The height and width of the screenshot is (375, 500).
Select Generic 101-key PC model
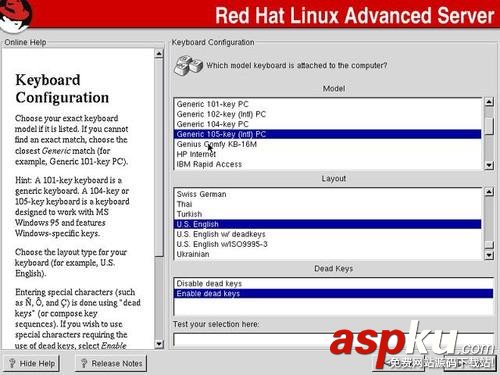[x=327, y=104]
